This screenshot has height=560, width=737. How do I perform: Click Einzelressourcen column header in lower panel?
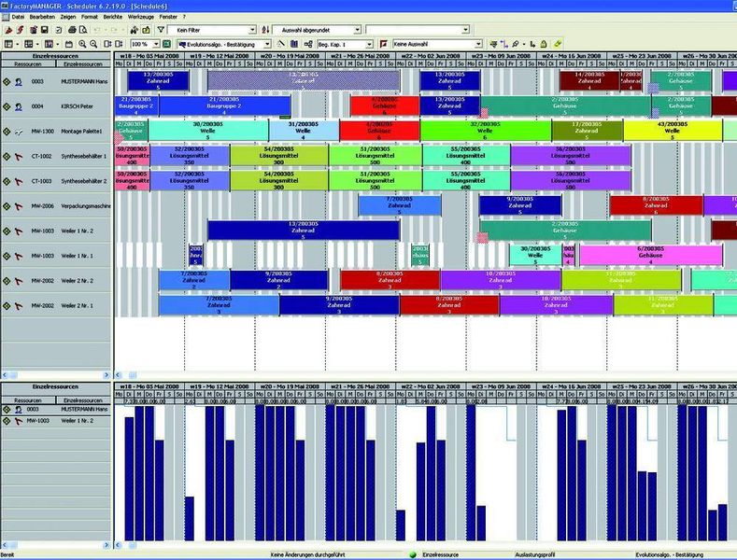pyautogui.click(x=84, y=400)
